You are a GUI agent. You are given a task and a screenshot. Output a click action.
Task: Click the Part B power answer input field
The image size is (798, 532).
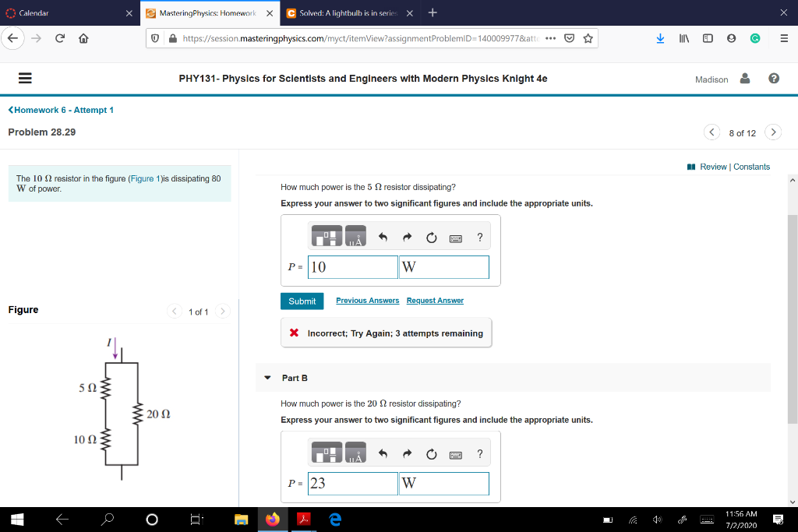click(351, 483)
